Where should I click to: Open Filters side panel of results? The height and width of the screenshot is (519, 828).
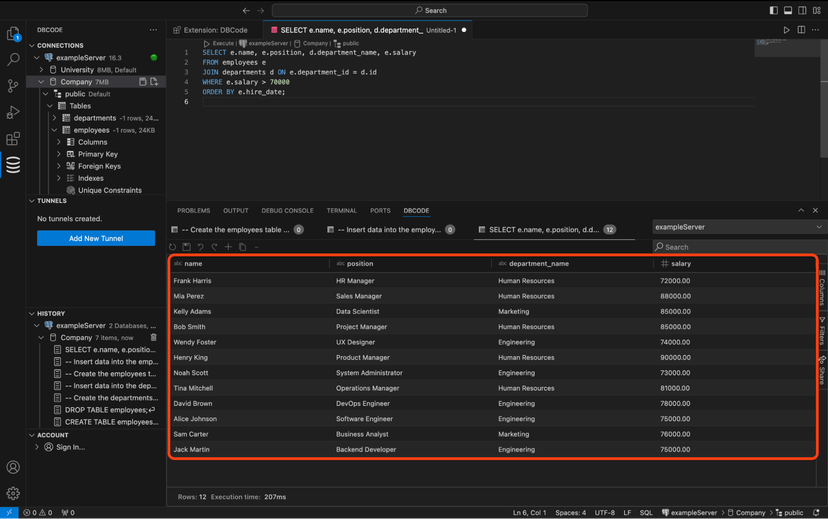click(x=822, y=331)
